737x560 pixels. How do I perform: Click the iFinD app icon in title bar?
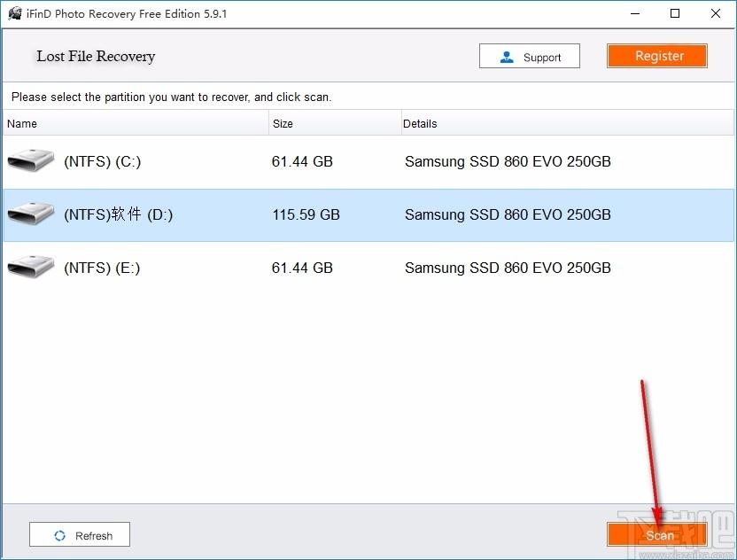point(14,13)
